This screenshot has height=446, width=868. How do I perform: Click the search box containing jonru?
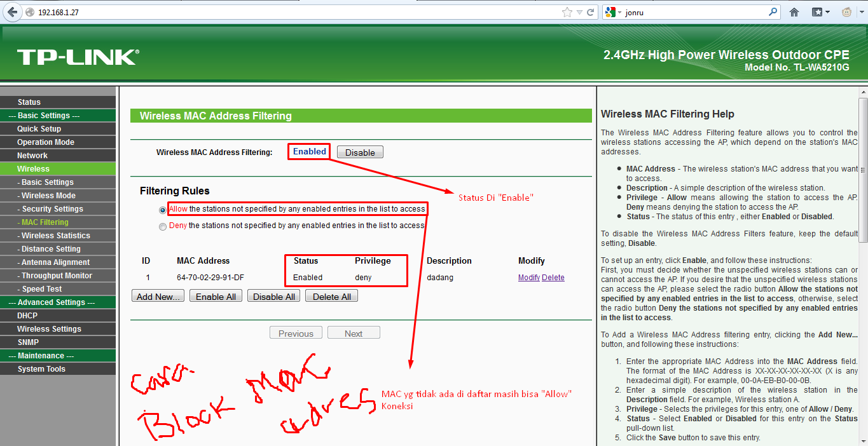coord(693,12)
